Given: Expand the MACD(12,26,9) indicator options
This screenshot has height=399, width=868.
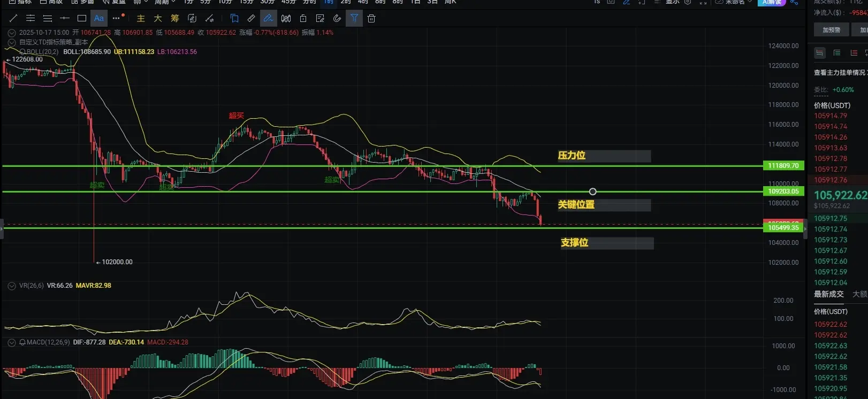Looking at the screenshot, I should [12, 342].
